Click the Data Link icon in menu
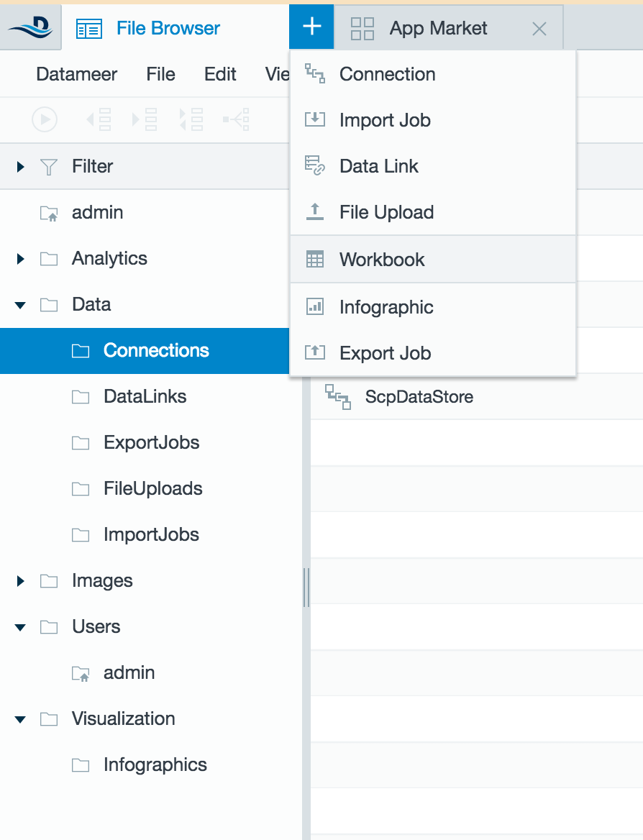 314,165
